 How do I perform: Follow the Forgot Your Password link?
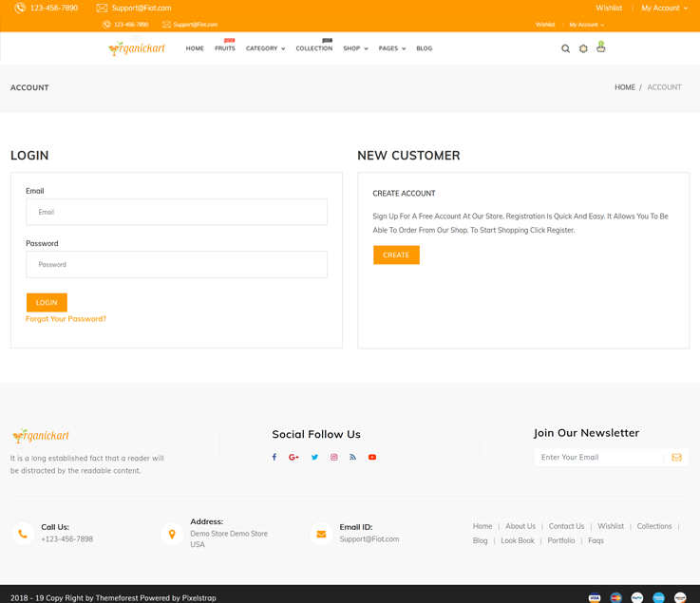click(66, 319)
